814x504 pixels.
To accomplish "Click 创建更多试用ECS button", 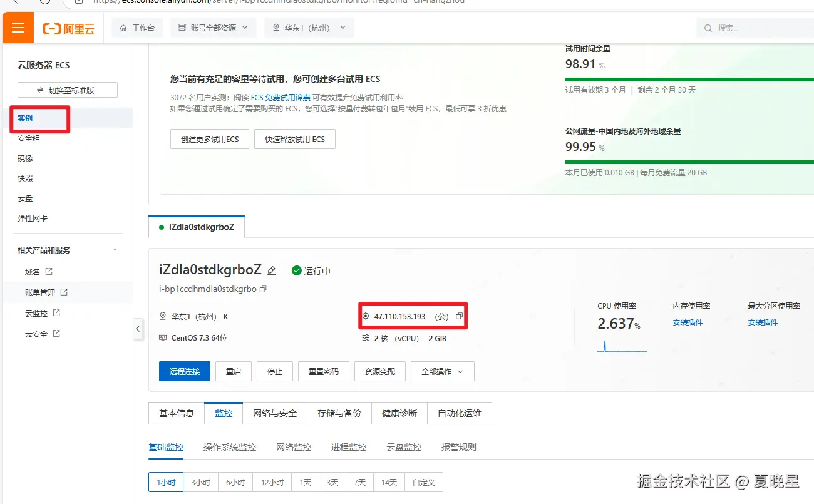I will pos(210,139).
